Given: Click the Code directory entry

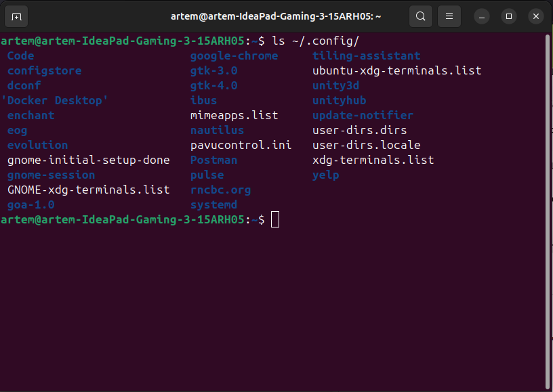Looking at the screenshot, I should click(20, 56).
